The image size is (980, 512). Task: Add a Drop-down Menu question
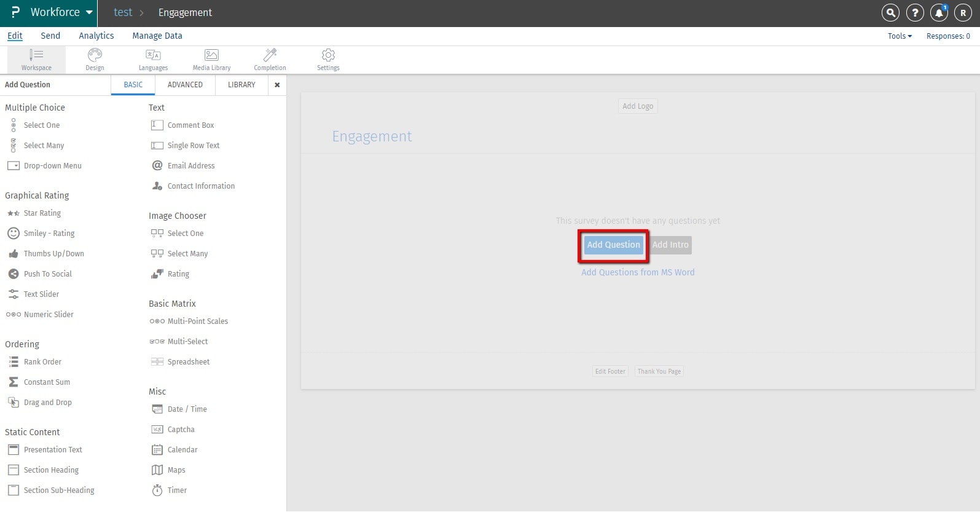[44, 166]
